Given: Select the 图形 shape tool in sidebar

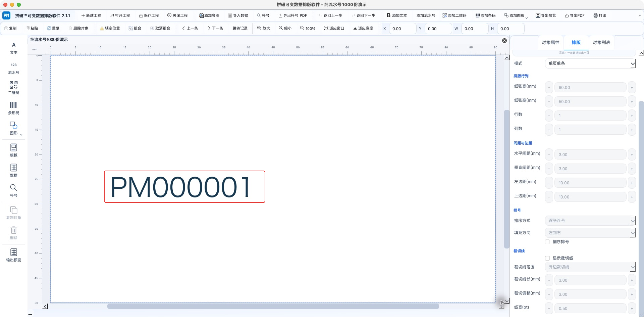Looking at the screenshot, I should (14, 128).
